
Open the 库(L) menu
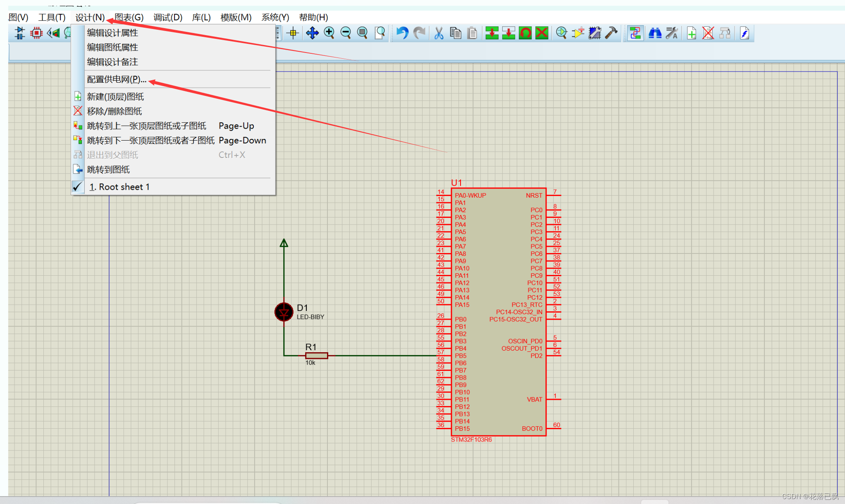(x=201, y=17)
